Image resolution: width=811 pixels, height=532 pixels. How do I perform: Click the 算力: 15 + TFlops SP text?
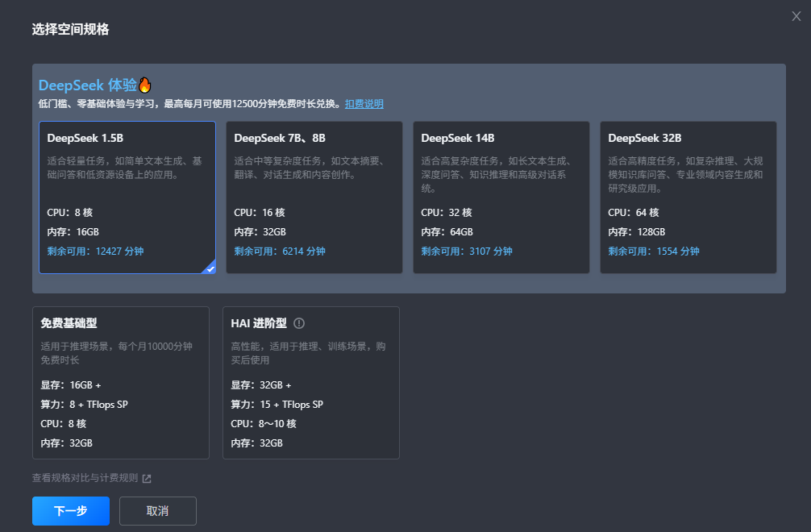[277, 405]
